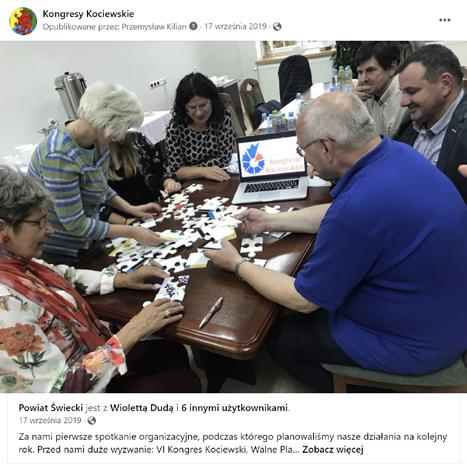
Task: Open the puzzle meeting photo
Action: point(233,217)
